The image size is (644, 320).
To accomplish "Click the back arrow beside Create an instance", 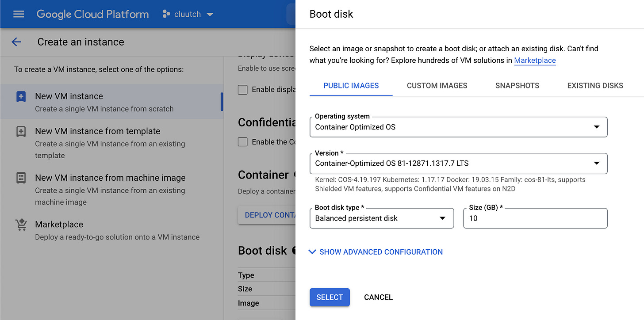I will [x=16, y=42].
